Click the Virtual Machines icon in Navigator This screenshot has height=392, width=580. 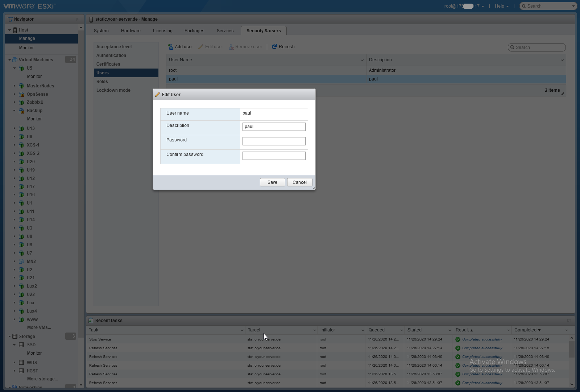point(15,60)
